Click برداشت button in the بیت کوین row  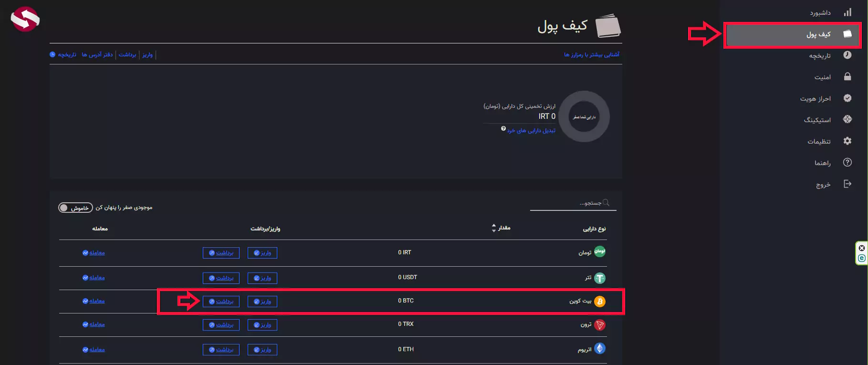[x=221, y=302]
